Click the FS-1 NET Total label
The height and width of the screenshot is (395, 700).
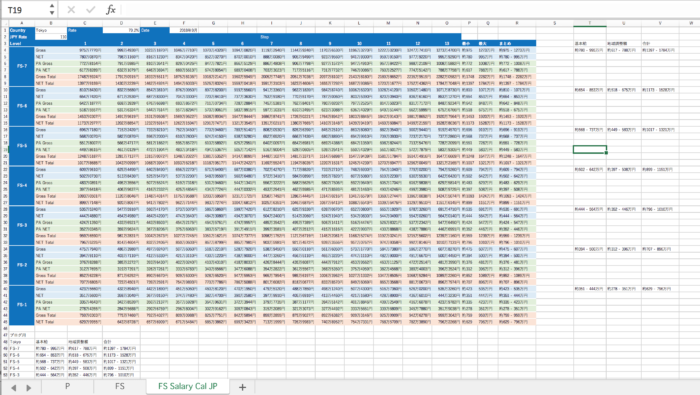[51, 322]
